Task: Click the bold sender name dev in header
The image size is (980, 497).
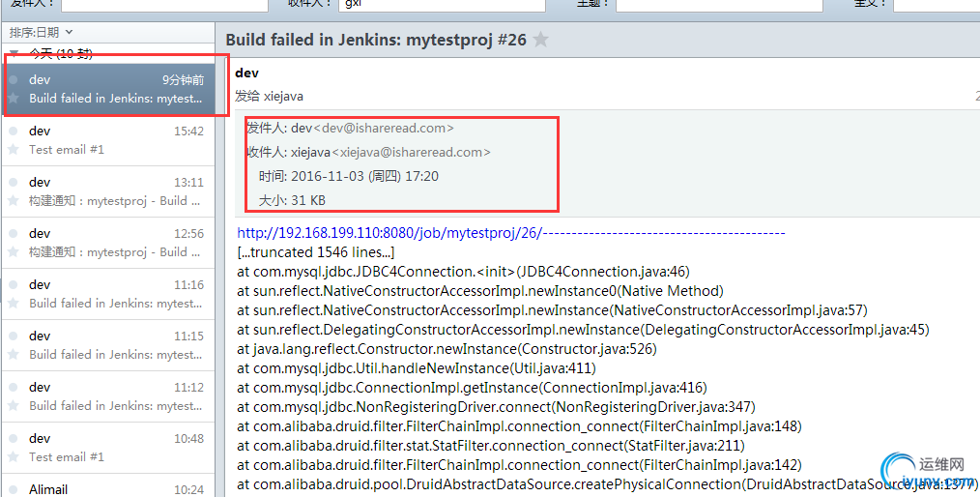Action: coord(246,73)
